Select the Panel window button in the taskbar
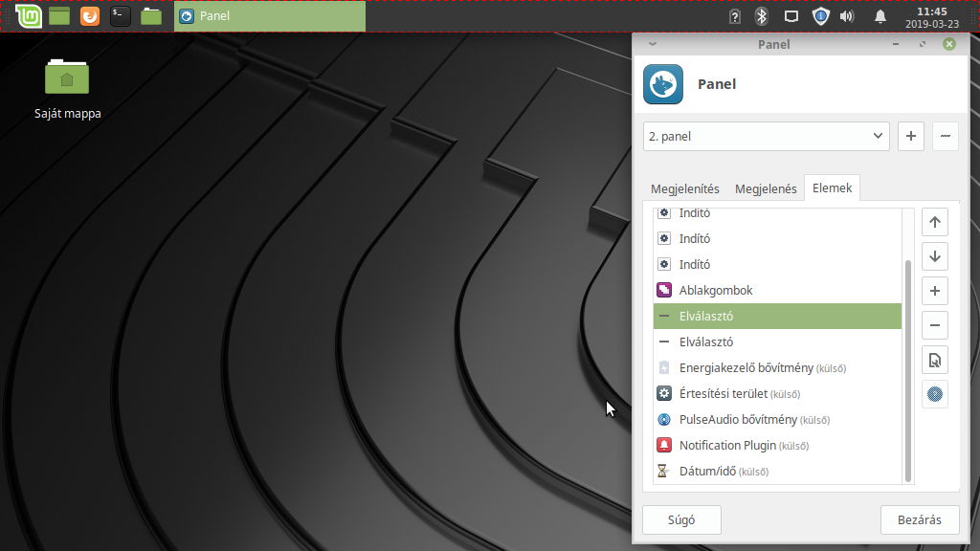 point(269,15)
